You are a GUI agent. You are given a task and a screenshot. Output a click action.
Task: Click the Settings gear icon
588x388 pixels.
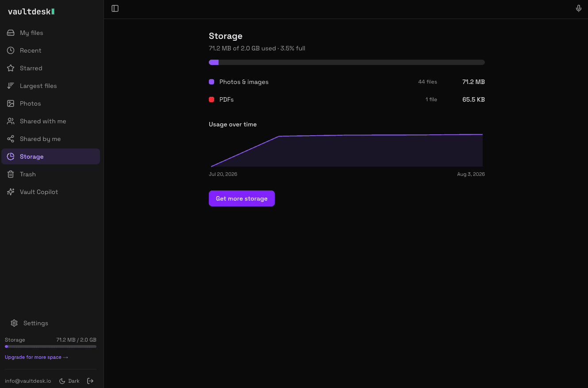(14, 323)
